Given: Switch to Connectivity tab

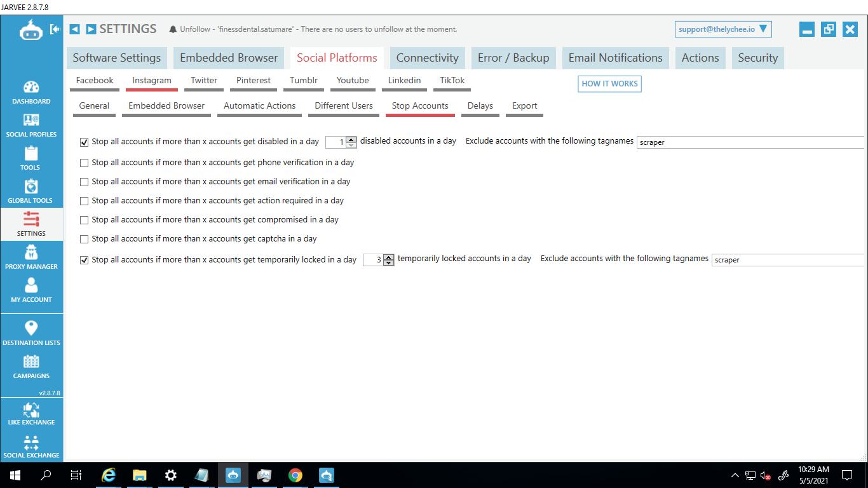Looking at the screenshot, I should pyautogui.click(x=428, y=58).
